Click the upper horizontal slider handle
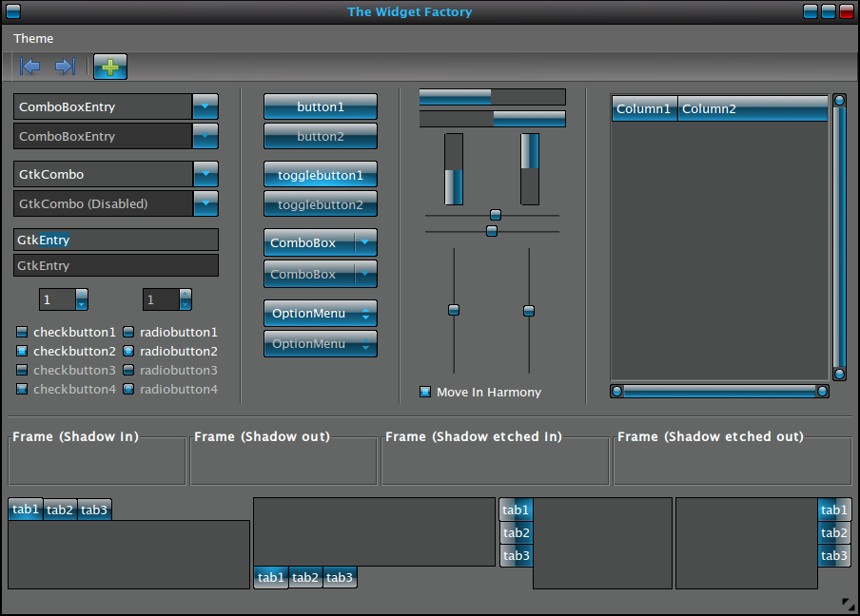The image size is (860, 616). [x=496, y=215]
